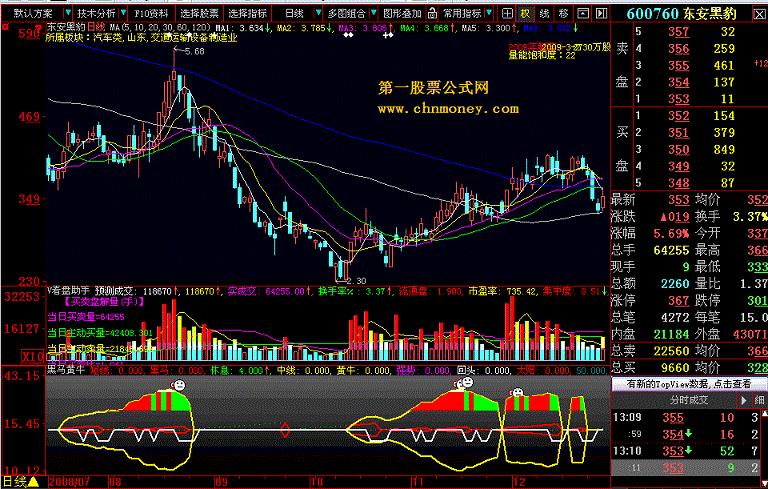Click play arrow beside 分时成交
Screen dimensions: 768x489
tap(744, 400)
